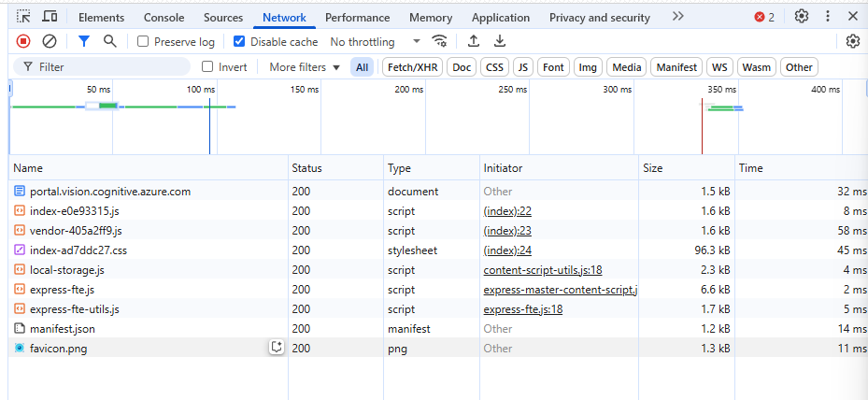Image resolution: width=868 pixels, height=400 pixels.
Task: Click stylesheet icon beside index-ad7ddc27.css
Action: click(x=20, y=250)
